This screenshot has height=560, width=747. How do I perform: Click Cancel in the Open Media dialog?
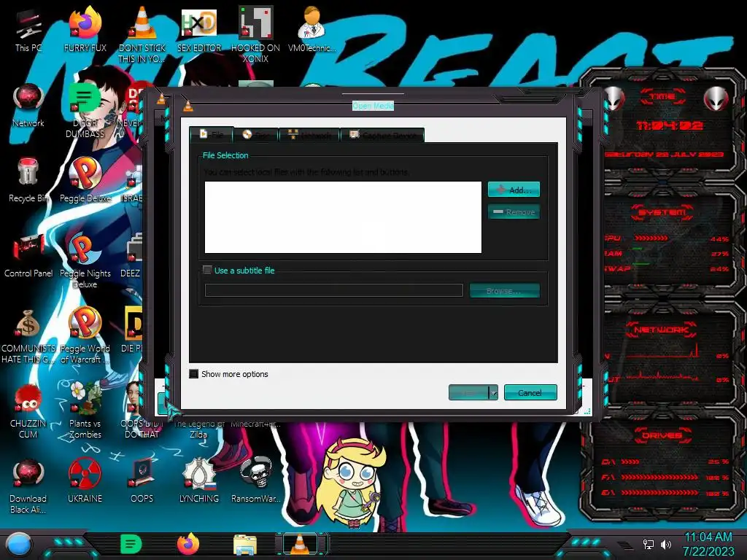click(530, 393)
